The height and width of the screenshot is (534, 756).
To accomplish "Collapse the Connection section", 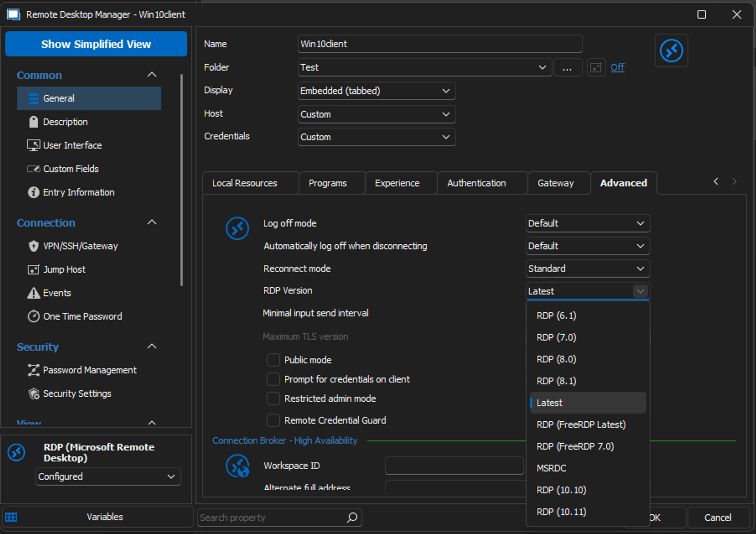I will pos(152,222).
